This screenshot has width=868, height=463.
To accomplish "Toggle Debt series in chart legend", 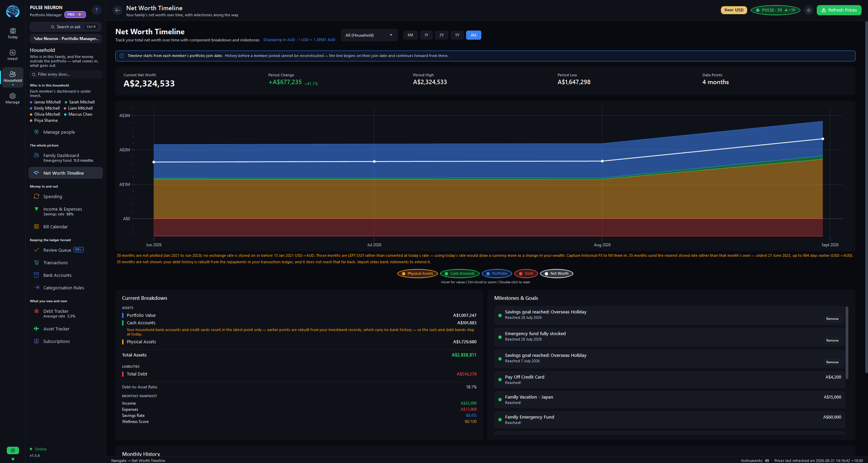I will [526, 274].
